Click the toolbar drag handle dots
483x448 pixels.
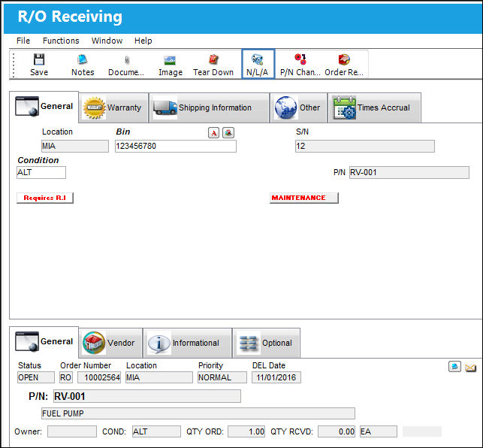pos(14,65)
